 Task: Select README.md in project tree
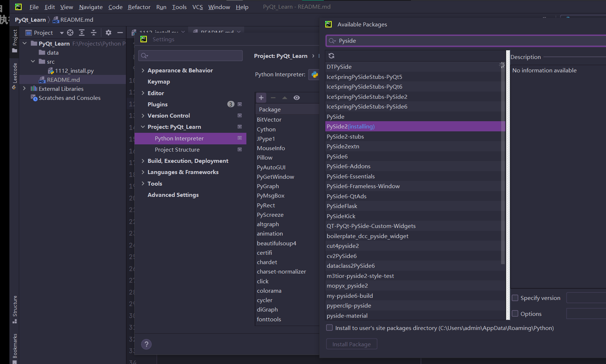63,80
